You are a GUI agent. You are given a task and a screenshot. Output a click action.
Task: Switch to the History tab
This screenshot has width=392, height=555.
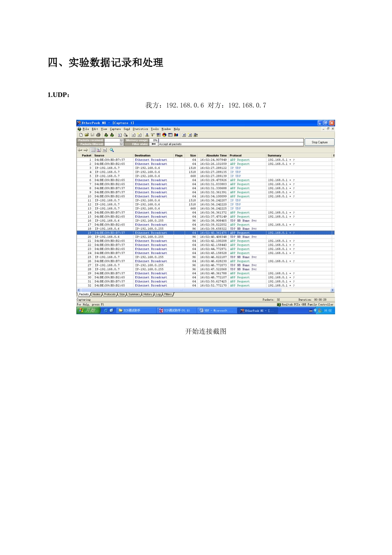point(148,294)
